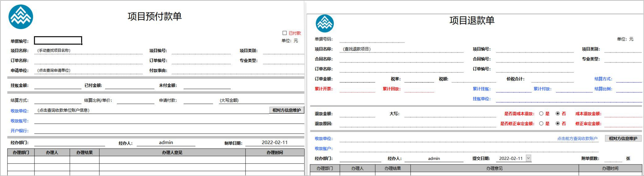Viewport: 644px width, 176px height.
Task: Click the 退款金额 input field
Action: click(358, 114)
